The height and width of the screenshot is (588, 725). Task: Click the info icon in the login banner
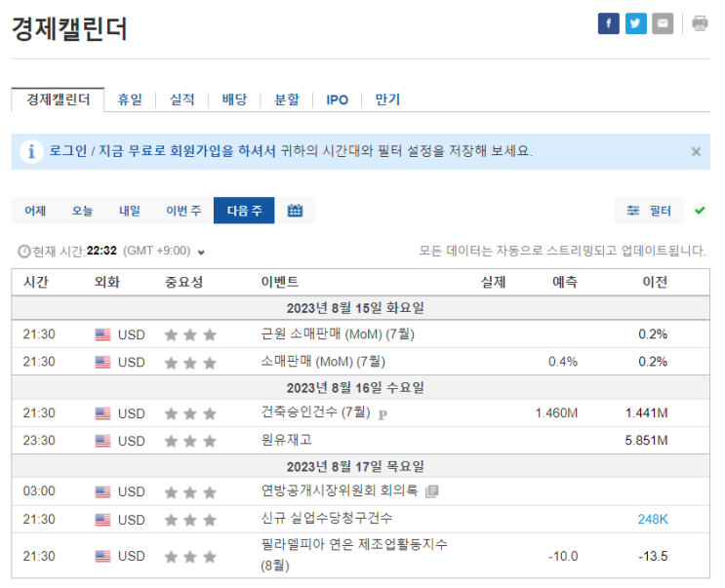(x=31, y=151)
